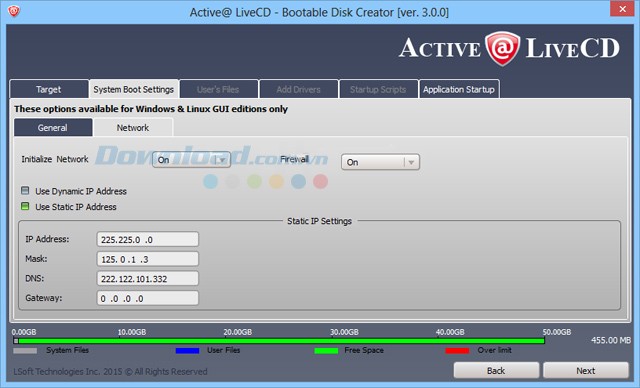
Task: Click the blue User Files legend swatch
Action: 187,350
